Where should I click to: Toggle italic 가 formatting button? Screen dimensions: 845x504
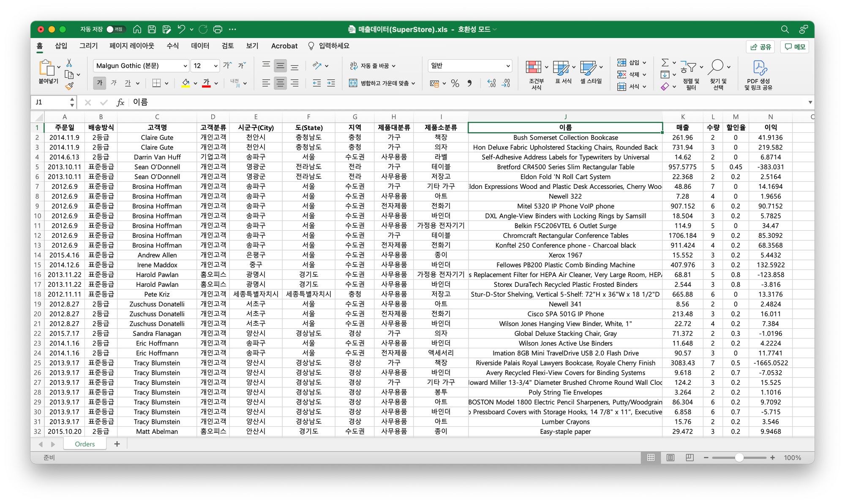tap(114, 83)
